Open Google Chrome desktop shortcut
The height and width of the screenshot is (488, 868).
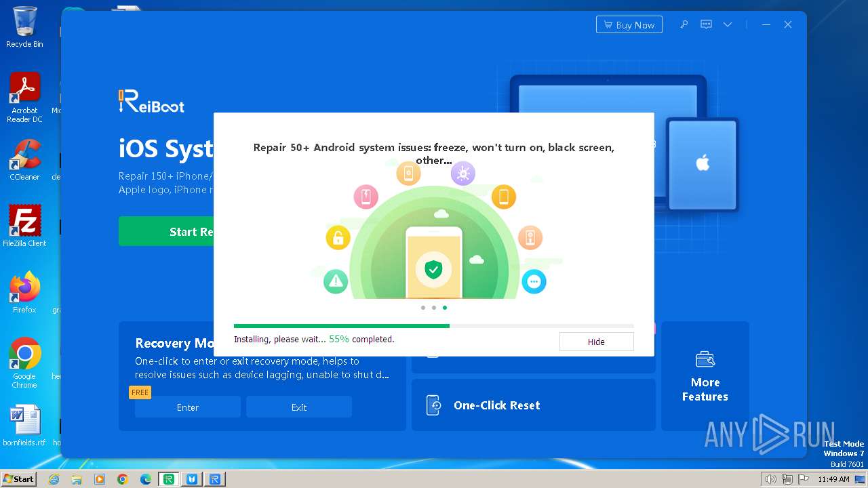(x=24, y=363)
